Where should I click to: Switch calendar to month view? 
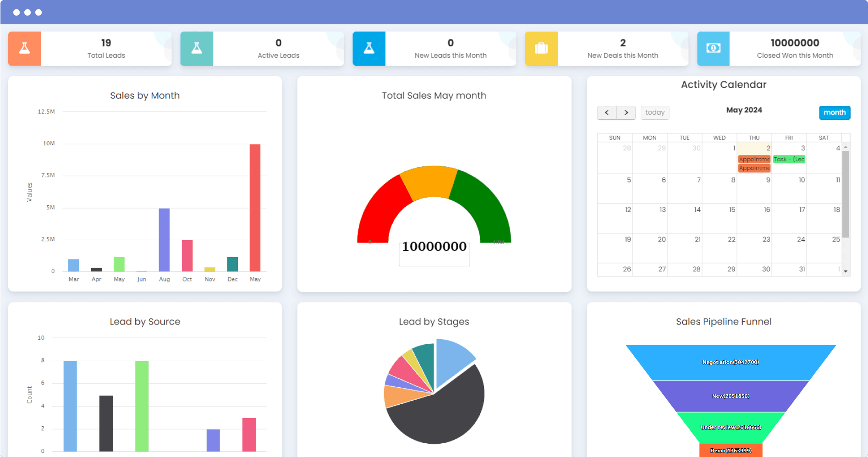(834, 113)
